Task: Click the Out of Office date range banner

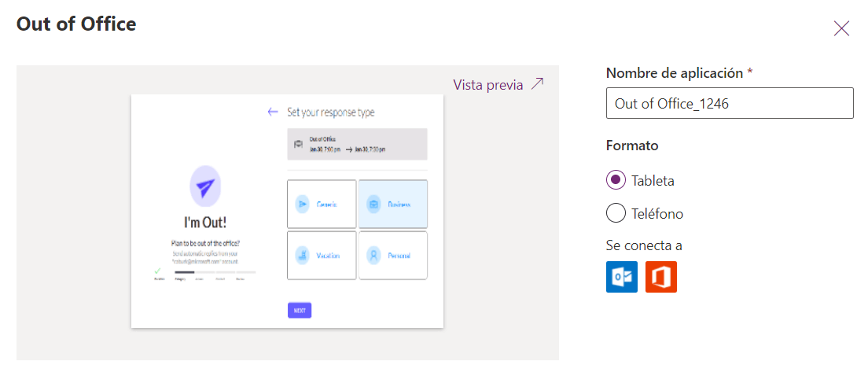Action: [357, 145]
